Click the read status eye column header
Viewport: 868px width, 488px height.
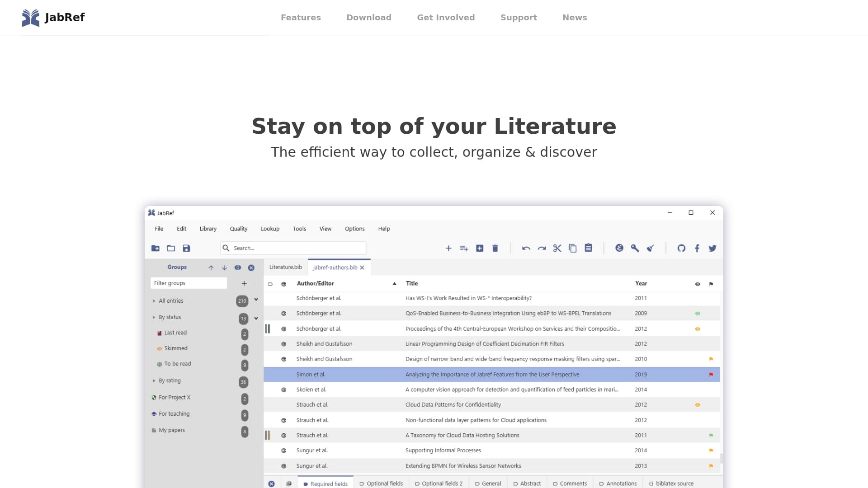point(698,284)
